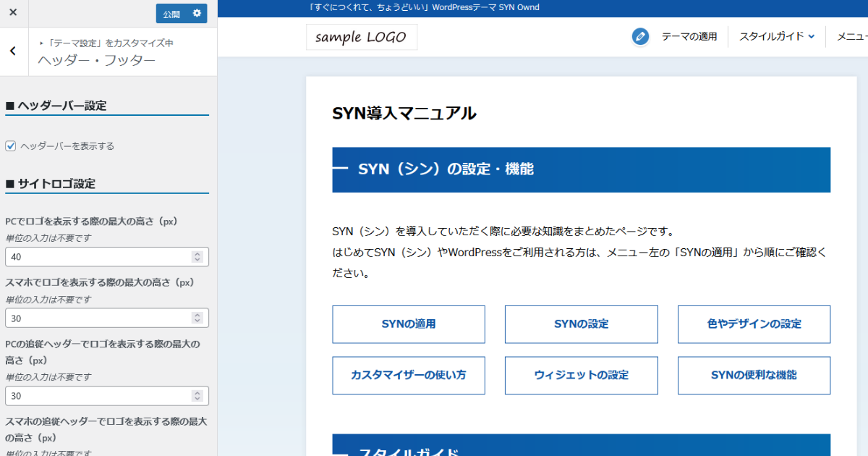Image resolution: width=868 pixels, height=456 pixels.
Task: Open the ウィジェットの設定 link
Action: 581,375
